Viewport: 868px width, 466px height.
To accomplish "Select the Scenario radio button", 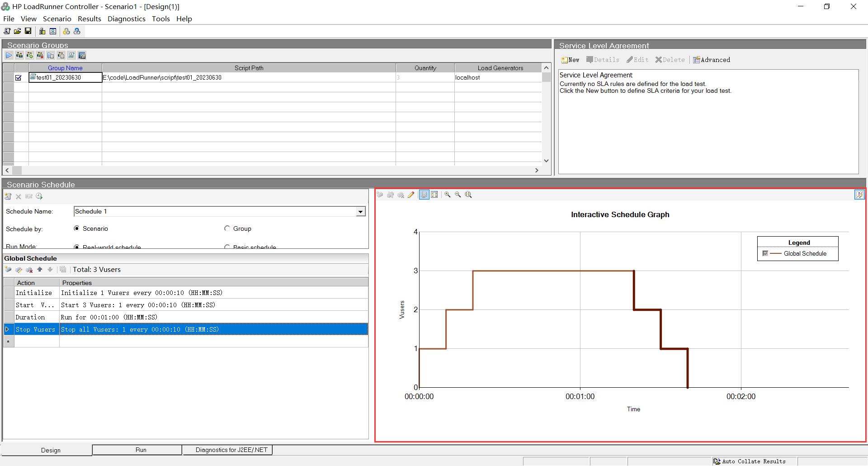I will (76, 228).
